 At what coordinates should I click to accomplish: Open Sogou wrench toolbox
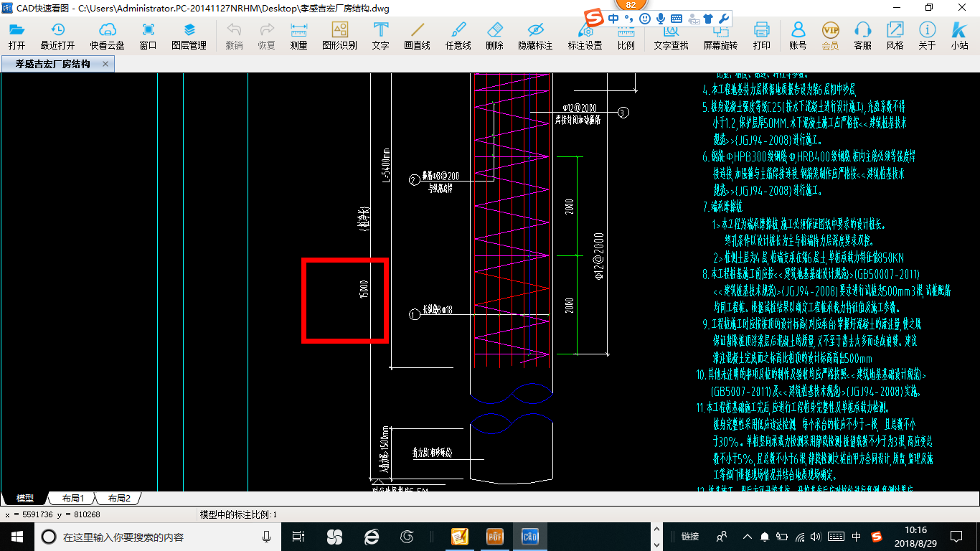725,18
